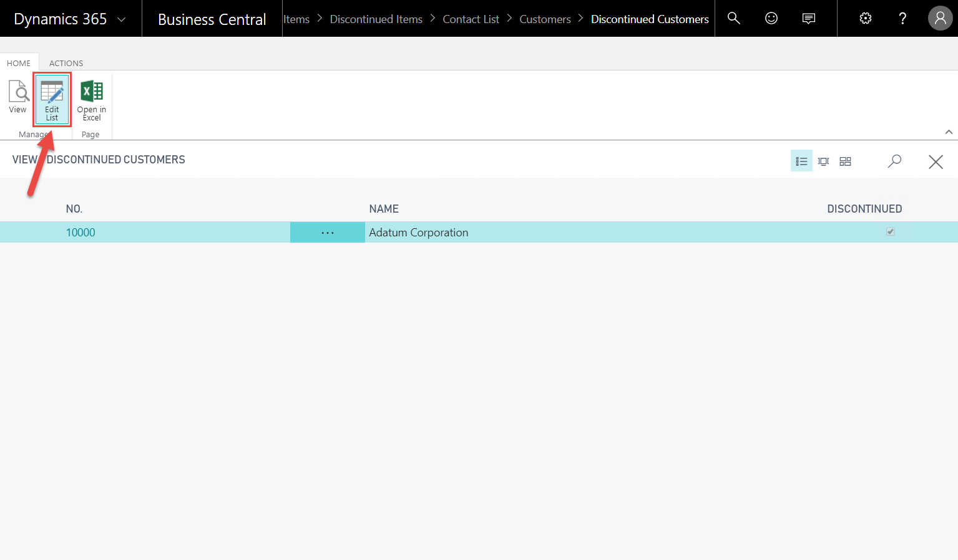The image size is (958, 560).
Task: Switch to list view layout
Action: (801, 162)
